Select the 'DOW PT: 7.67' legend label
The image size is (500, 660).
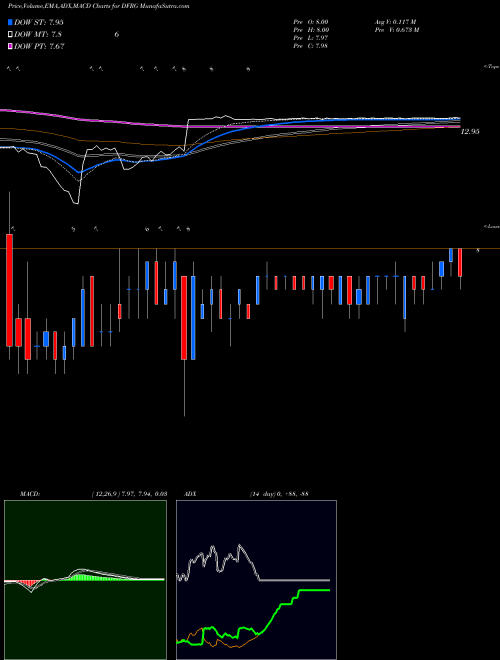39,46
